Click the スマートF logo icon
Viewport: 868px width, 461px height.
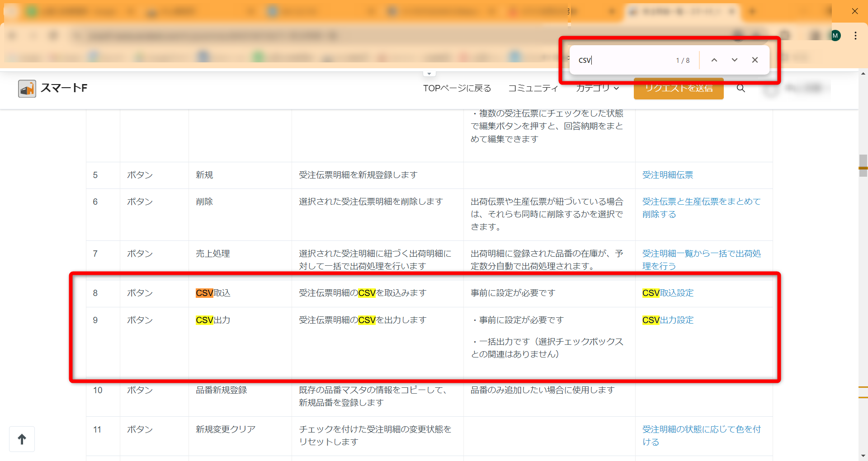click(27, 89)
